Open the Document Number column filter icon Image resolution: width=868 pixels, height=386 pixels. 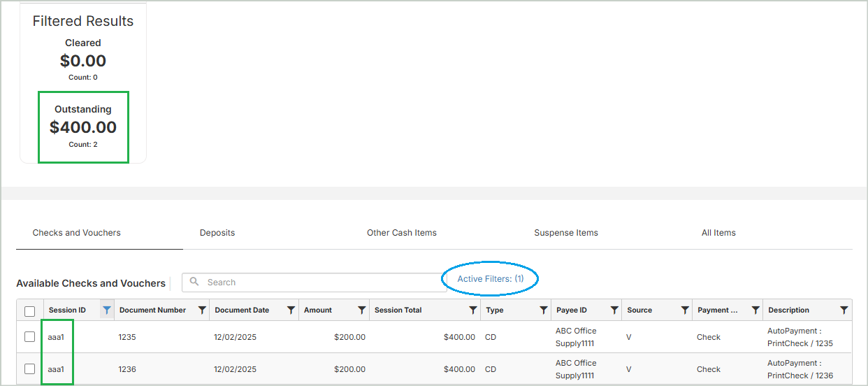(x=202, y=310)
